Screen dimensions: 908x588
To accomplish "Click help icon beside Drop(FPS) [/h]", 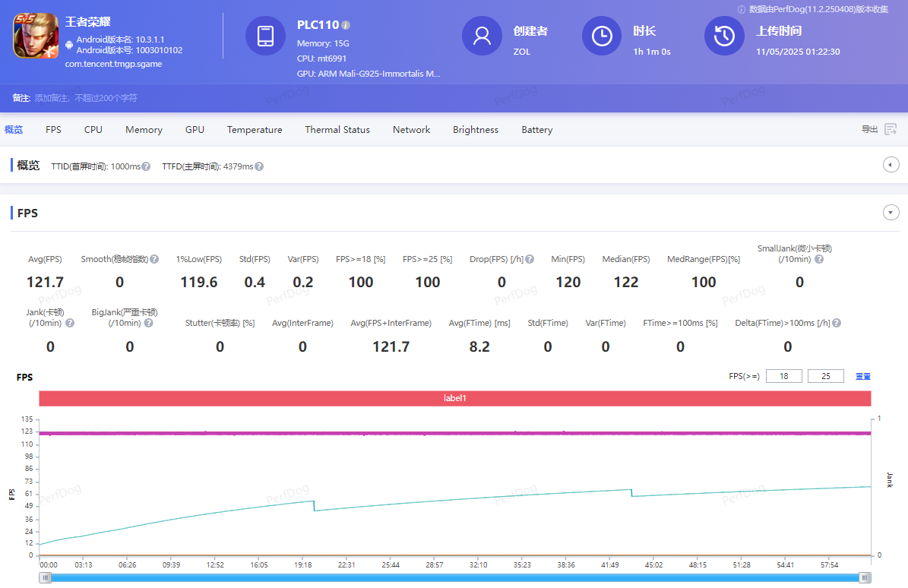I will pos(530,259).
